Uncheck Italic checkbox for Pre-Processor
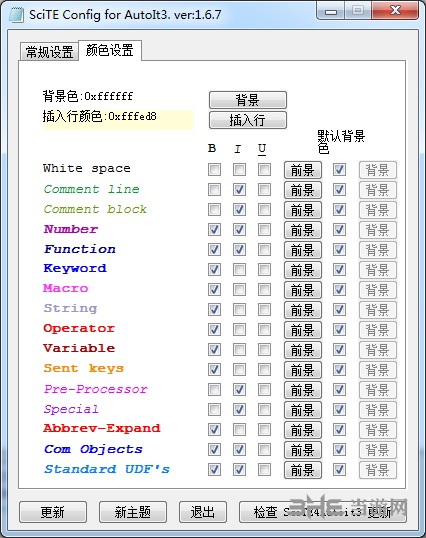426x538 pixels. [239, 389]
